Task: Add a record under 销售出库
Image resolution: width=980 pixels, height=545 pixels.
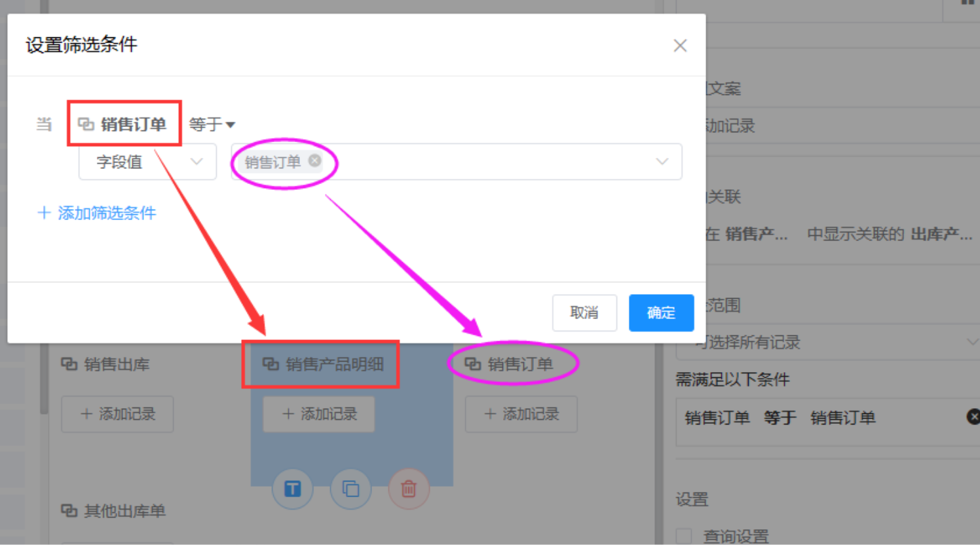Action: (x=117, y=414)
